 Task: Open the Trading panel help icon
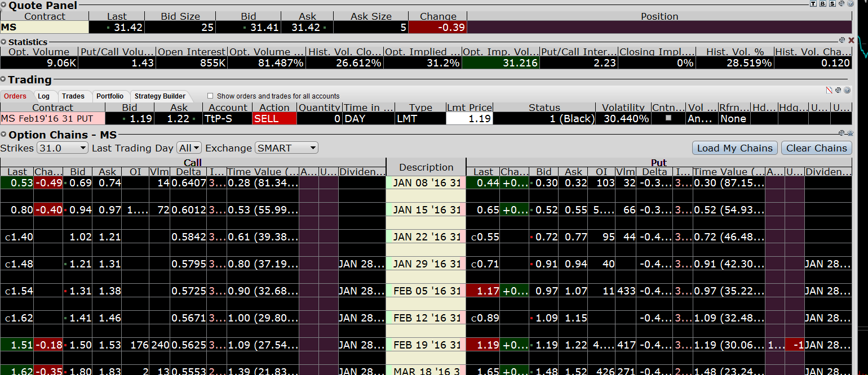847,90
